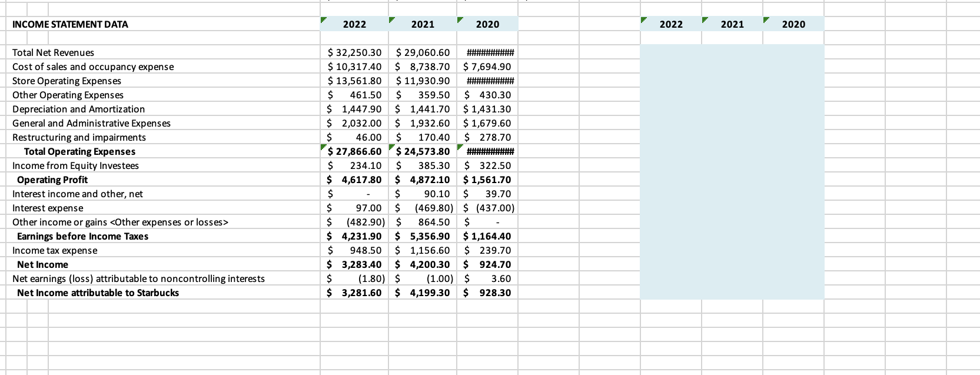Select Earnings before Income Taxes label
This screenshot has height=375, width=980.
tap(82, 236)
